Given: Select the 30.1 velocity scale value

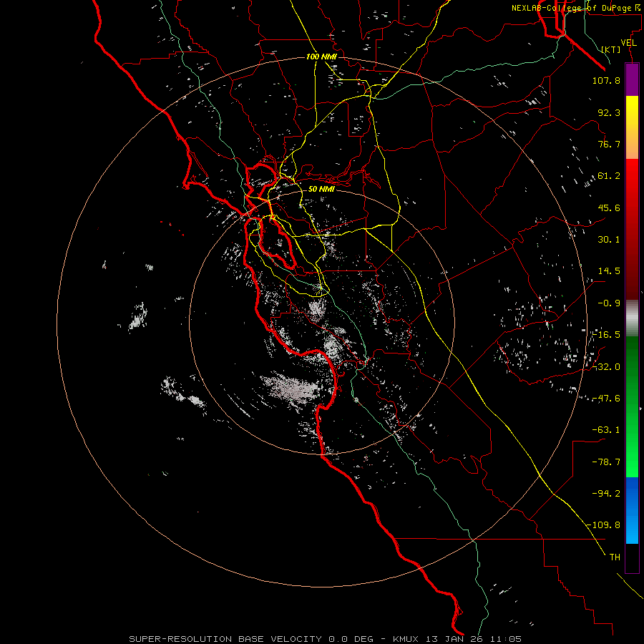Looking at the screenshot, I should click(x=609, y=240).
